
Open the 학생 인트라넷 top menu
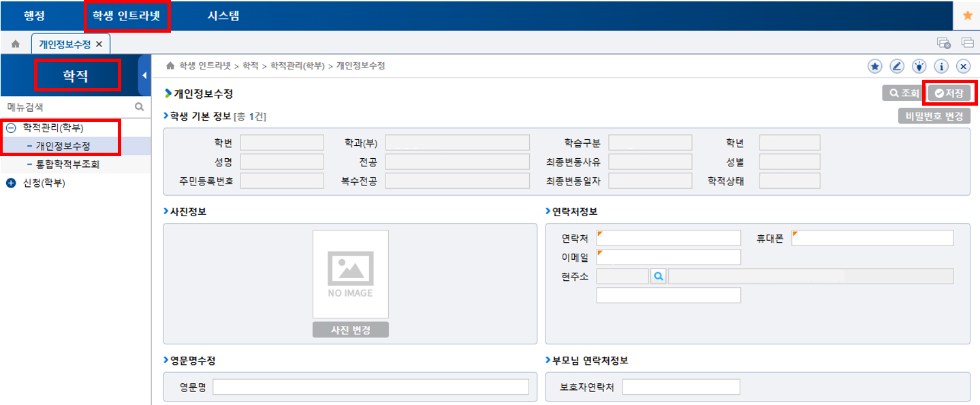pos(127,15)
